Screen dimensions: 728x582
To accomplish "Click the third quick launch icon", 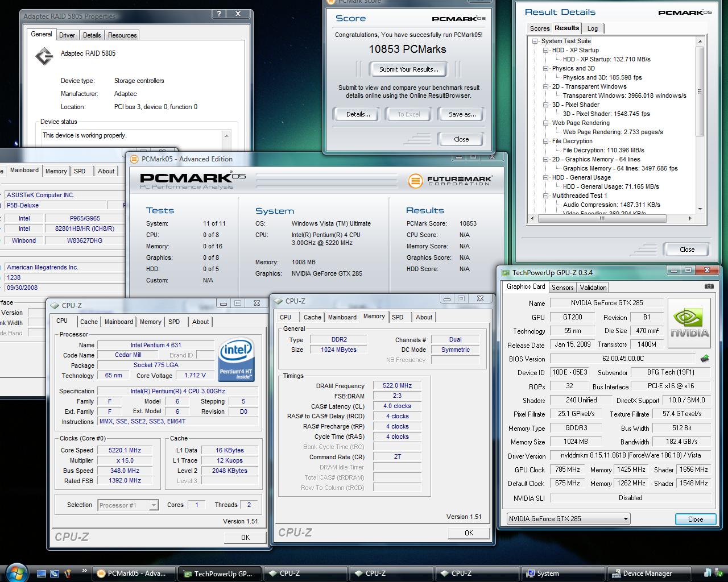I will [x=68, y=573].
